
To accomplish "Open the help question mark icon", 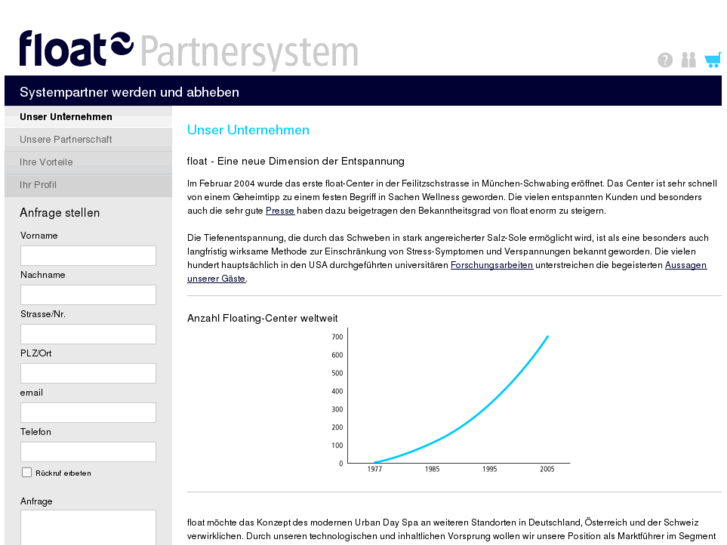I will (x=665, y=60).
